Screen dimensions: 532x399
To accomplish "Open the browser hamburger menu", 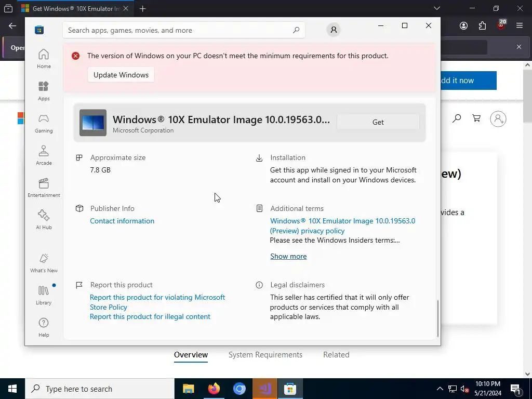I will (x=519, y=25).
